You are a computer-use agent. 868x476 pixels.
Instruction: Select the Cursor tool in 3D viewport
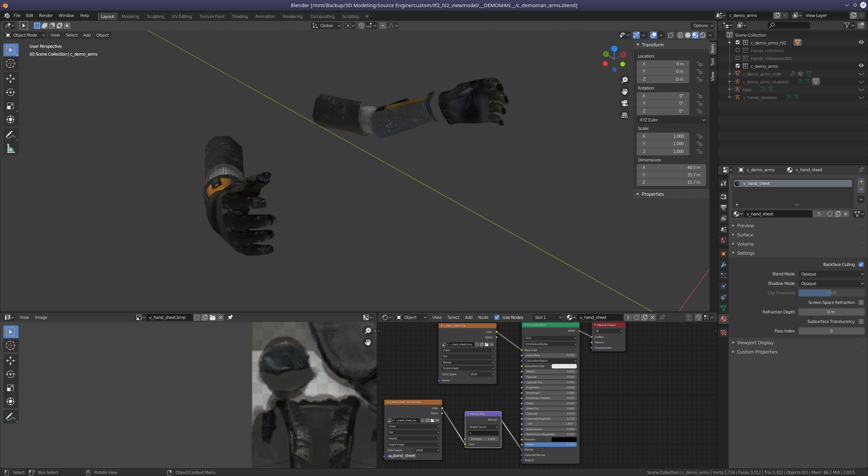(11, 63)
